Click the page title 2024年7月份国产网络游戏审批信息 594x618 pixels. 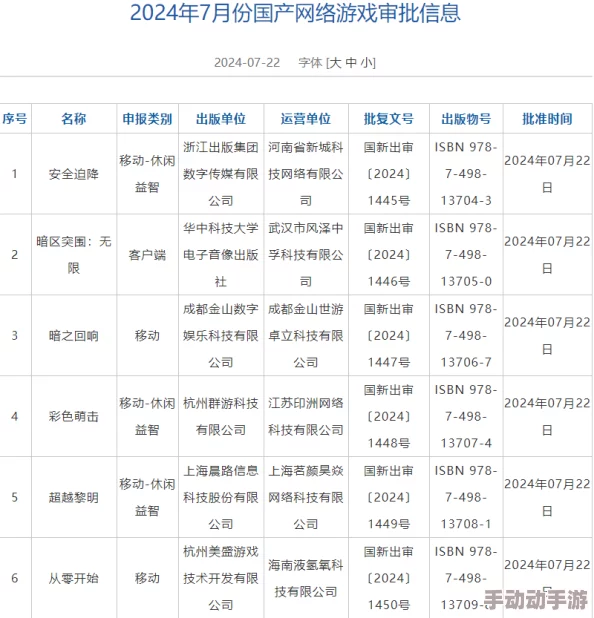click(x=295, y=13)
